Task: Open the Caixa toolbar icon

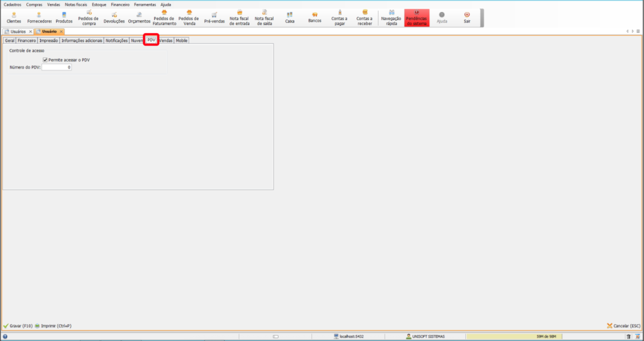Action: [289, 17]
